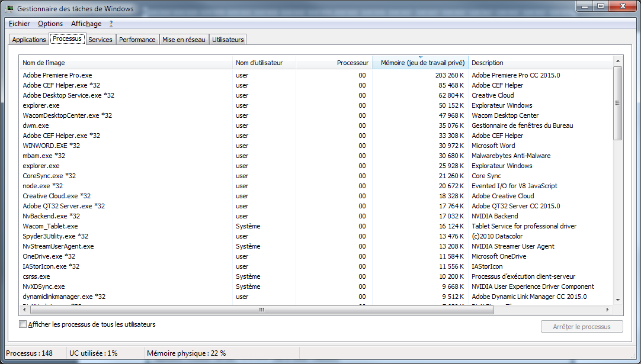
Task: Click the horizontal scrollbar right arrow
Action: tap(607, 310)
